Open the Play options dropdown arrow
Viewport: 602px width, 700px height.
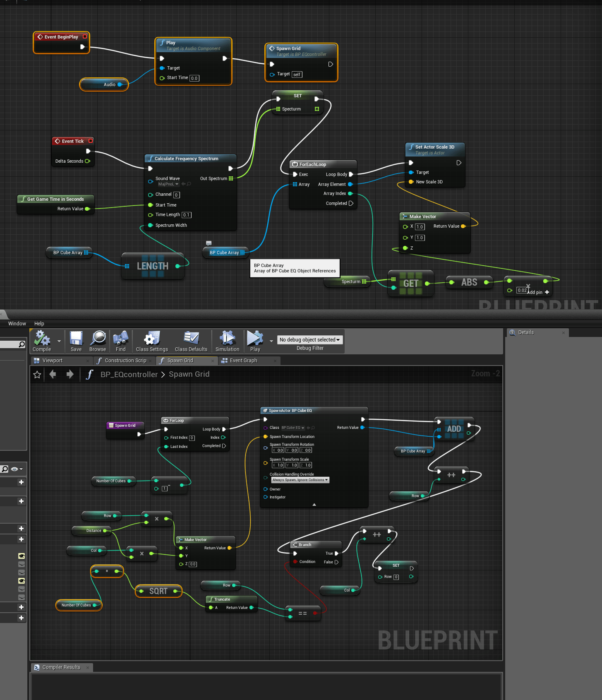(x=271, y=341)
